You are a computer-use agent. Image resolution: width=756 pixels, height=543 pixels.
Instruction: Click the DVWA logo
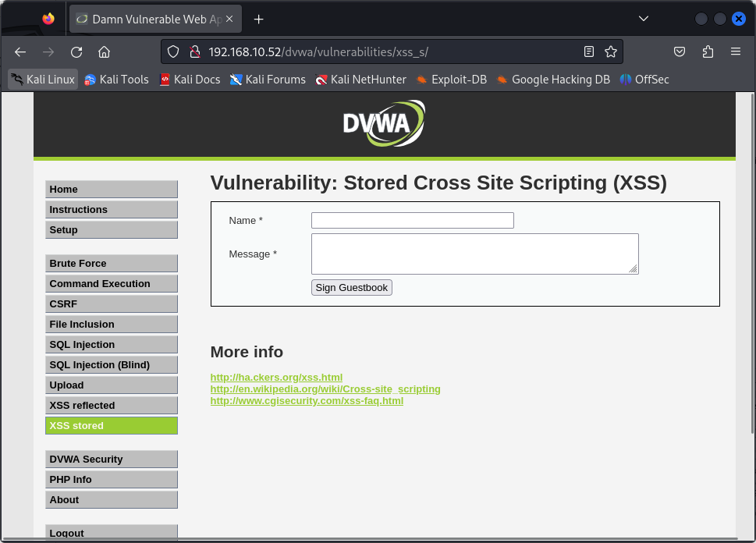click(x=384, y=123)
